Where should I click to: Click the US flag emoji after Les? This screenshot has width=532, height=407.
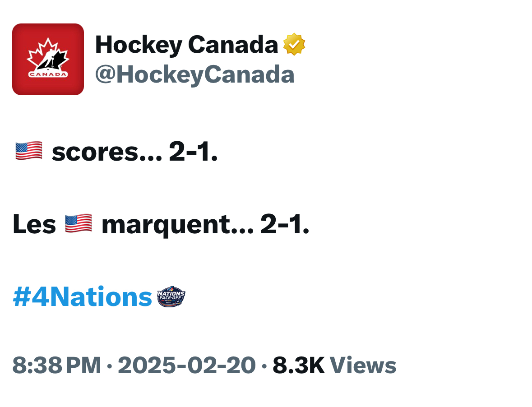(79, 224)
